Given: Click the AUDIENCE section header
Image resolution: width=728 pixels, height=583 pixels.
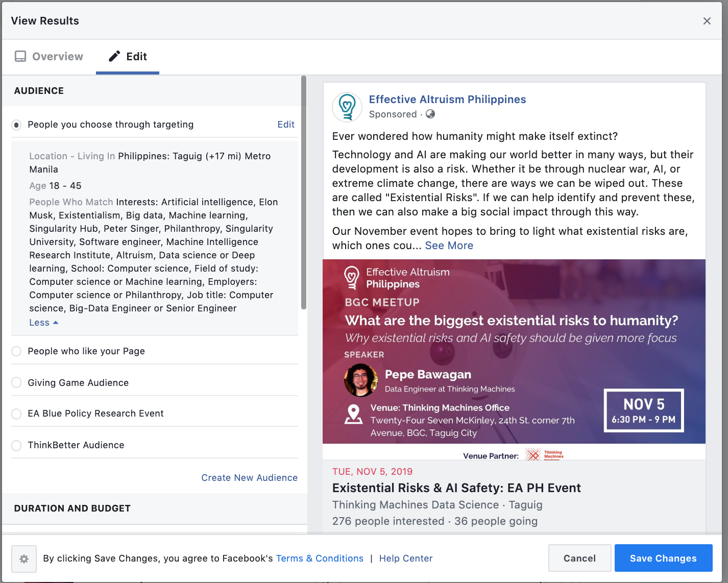Looking at the screenshot, I should (39, 91).
